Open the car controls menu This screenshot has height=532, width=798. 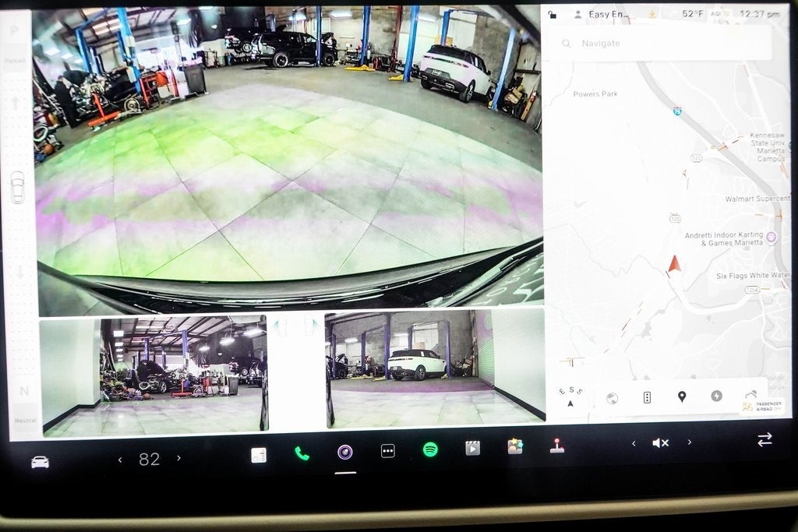(x=40, y=462)
